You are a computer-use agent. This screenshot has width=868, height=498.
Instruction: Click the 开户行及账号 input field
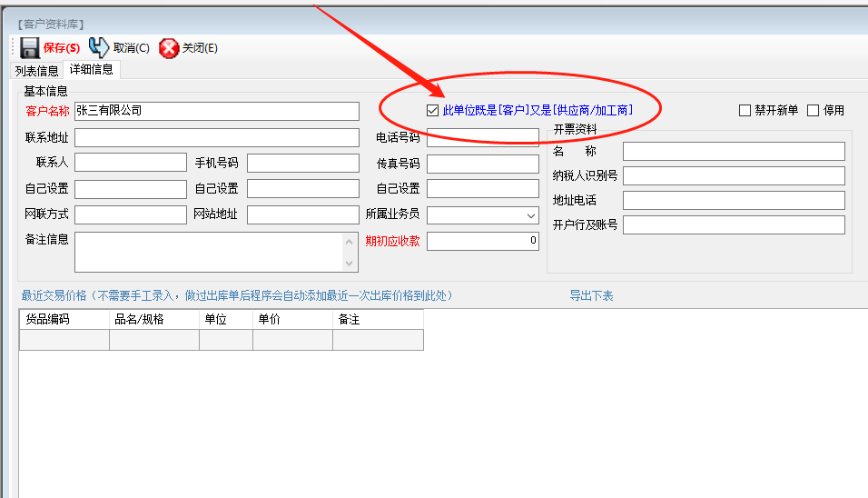pos(734,224)
